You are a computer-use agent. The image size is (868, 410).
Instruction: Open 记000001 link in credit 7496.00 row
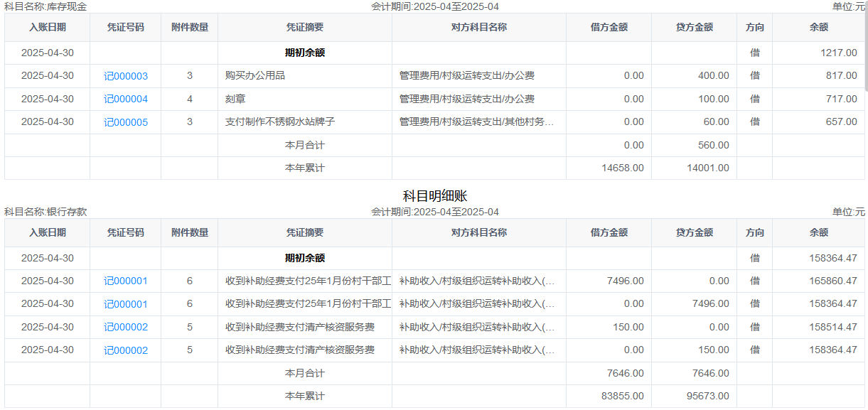tap(126, 304)
